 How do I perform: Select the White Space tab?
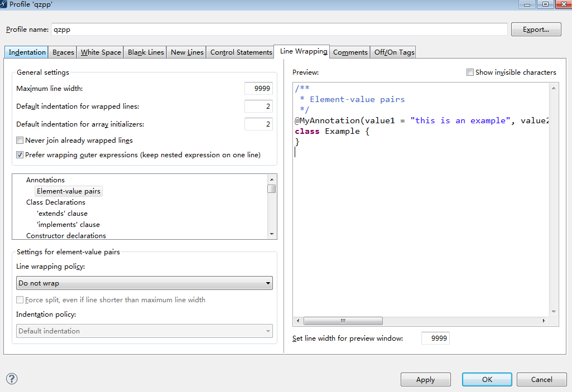100,52
